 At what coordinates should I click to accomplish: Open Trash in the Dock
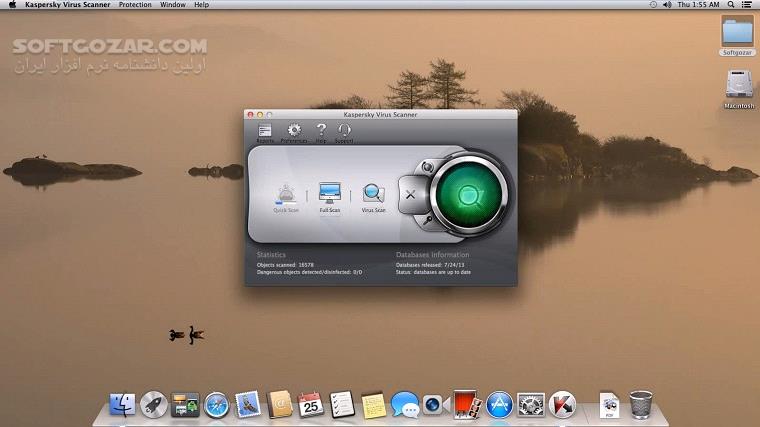tap(641, 405)
